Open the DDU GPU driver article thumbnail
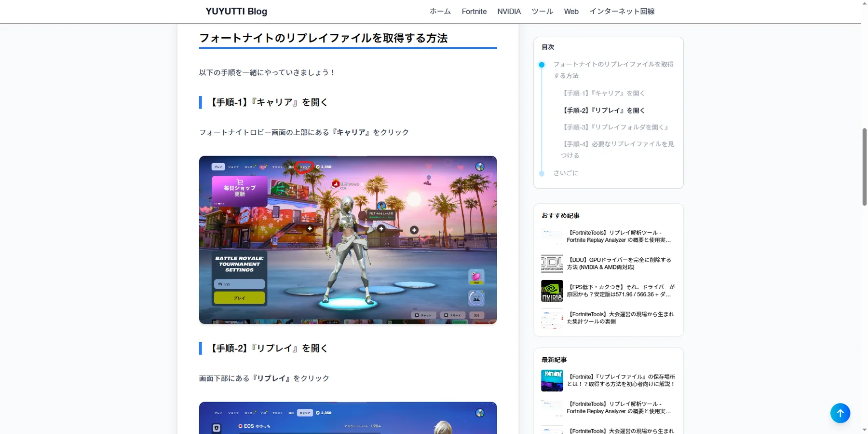This screenshot has height=434, width=868. (552, 264)
